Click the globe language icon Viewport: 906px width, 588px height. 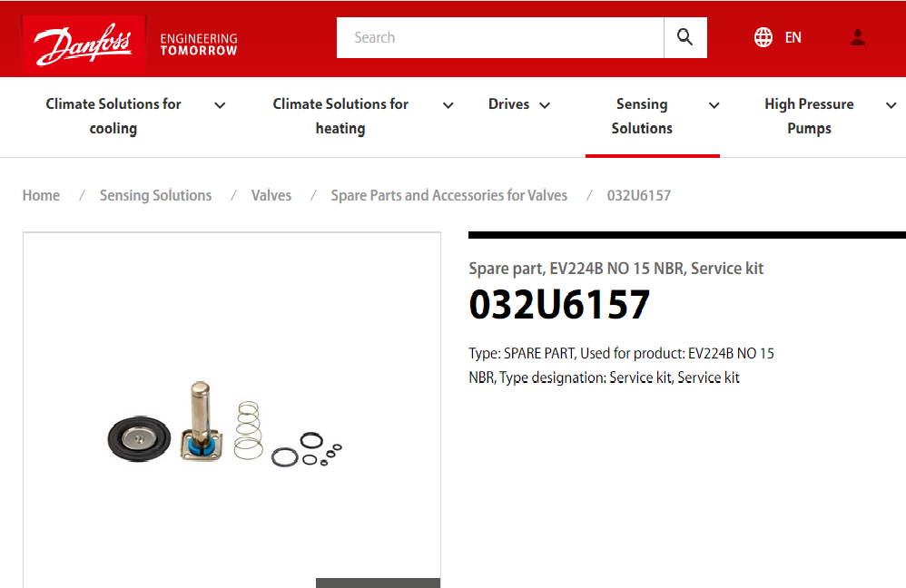763,38
